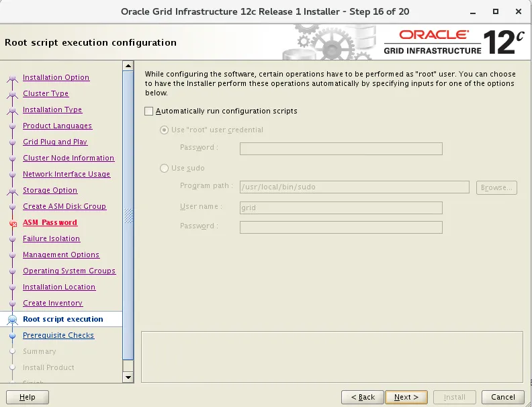Click the empty message panel at bottom
Screen dimensions: 532x407
pyautogui.click(x=332, y=357)
